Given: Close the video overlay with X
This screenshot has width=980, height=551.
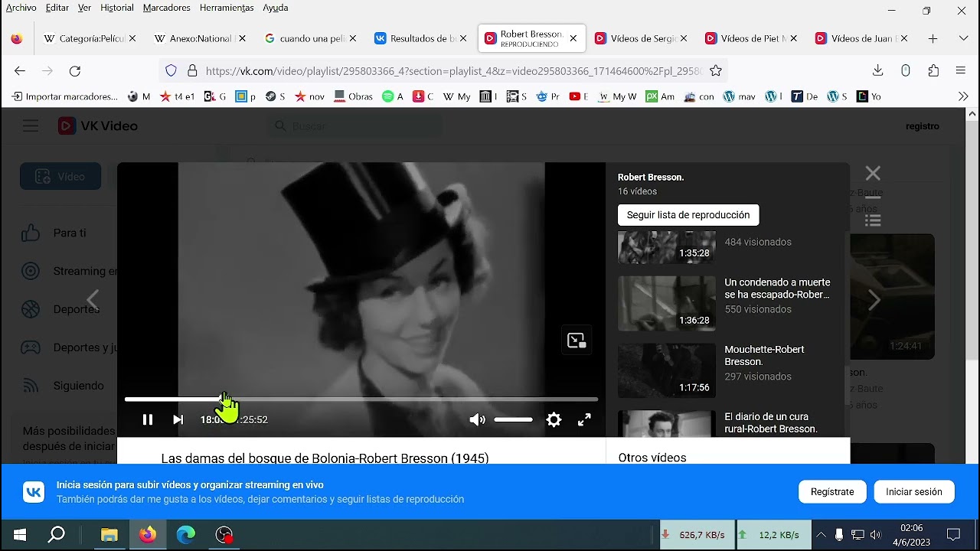Looking at the screenshot, I should (x=873, y=174).
